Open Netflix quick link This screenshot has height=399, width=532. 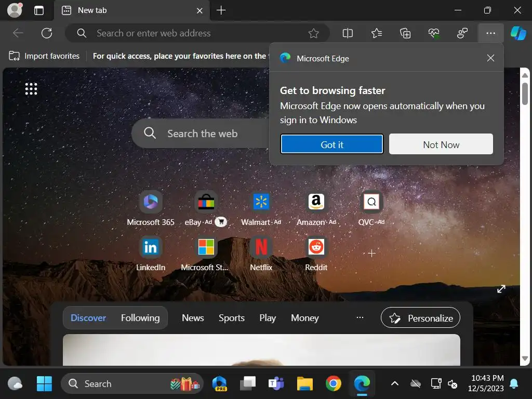pyautogui.click(x=261, y=253)
